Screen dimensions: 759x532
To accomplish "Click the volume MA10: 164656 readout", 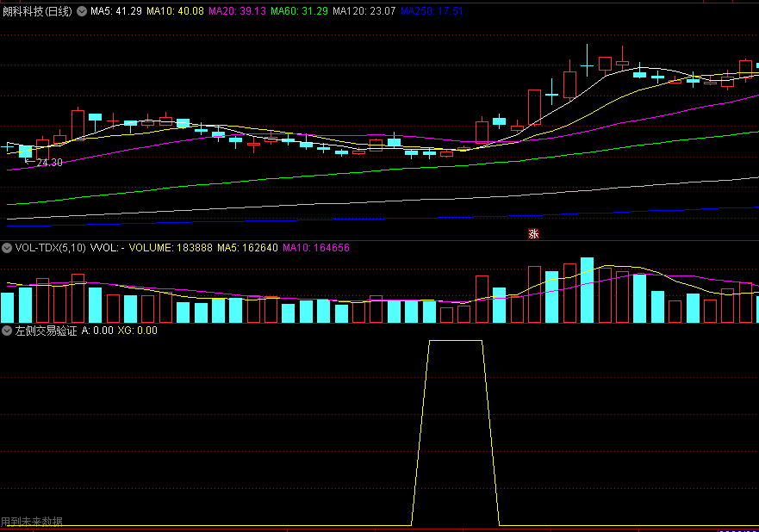I will click(x=316, y=248).
